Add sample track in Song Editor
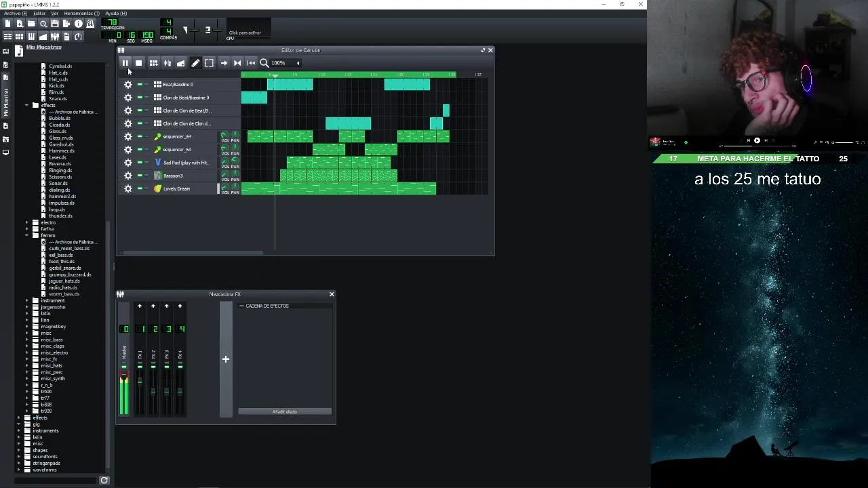This screenshot has height=488, width=868. [x=167, y=63]
